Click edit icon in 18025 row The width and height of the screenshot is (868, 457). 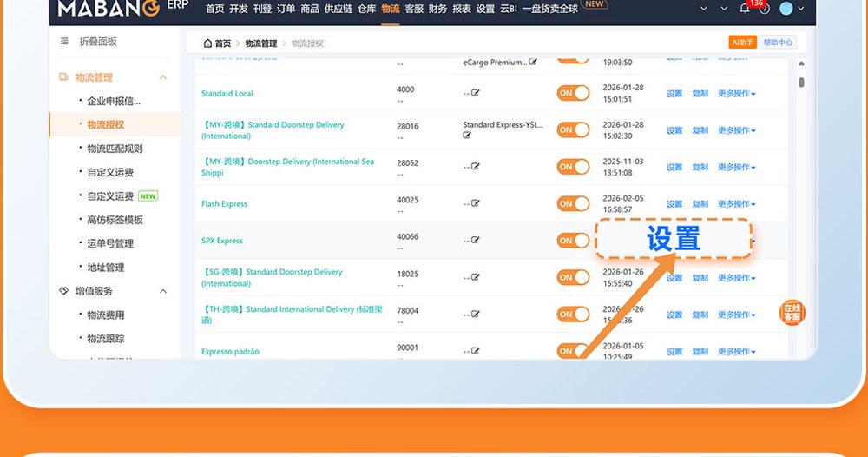476,277
